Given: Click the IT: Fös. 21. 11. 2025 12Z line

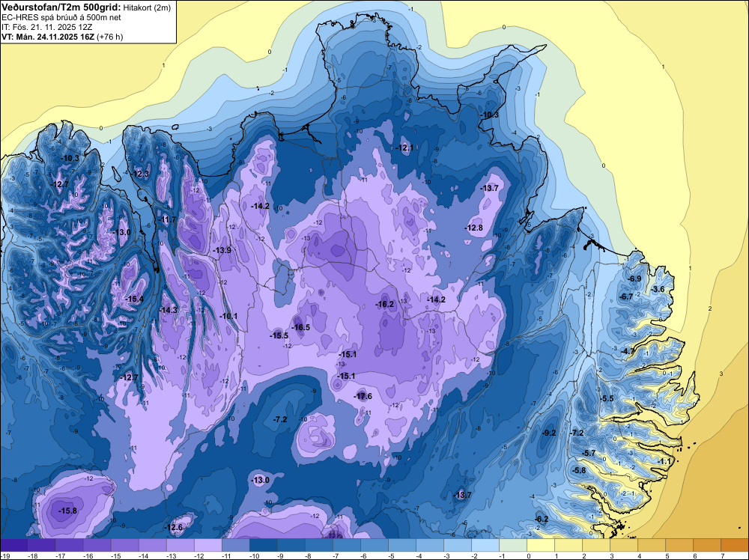Looking at the screenshot, I should tap(46, 27).
